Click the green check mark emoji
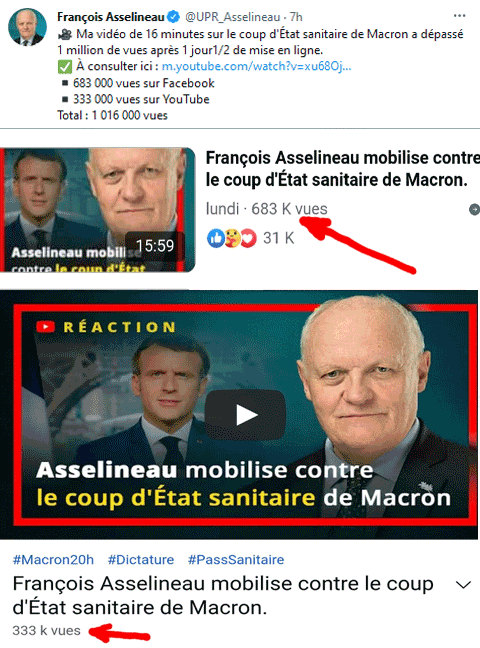 [65, 67]
